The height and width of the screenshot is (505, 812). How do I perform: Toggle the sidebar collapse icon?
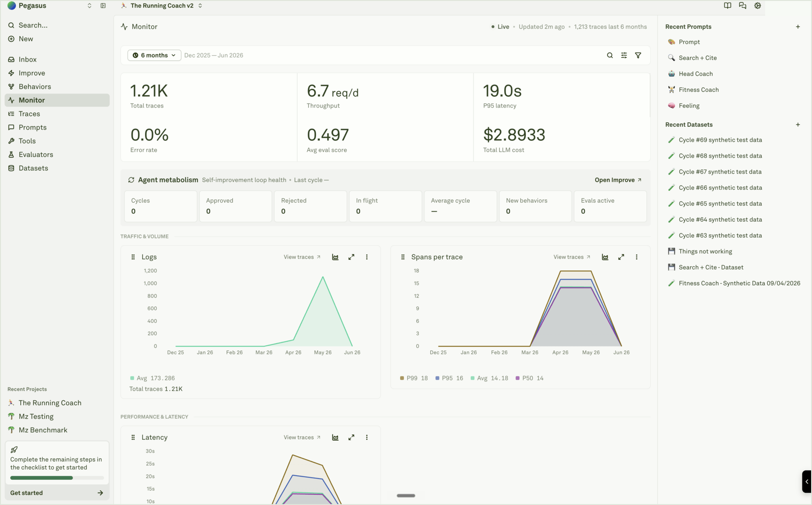(x=103, y=6)
